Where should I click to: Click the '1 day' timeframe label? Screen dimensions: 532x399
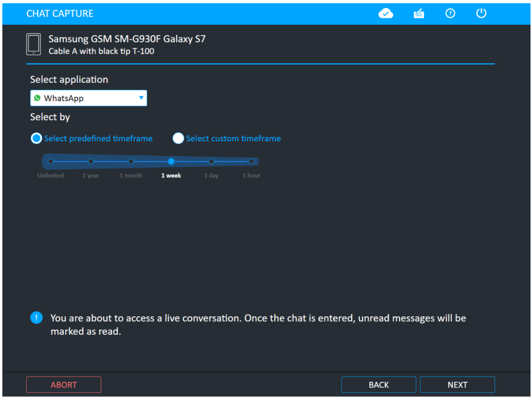[x=211, y=176]
